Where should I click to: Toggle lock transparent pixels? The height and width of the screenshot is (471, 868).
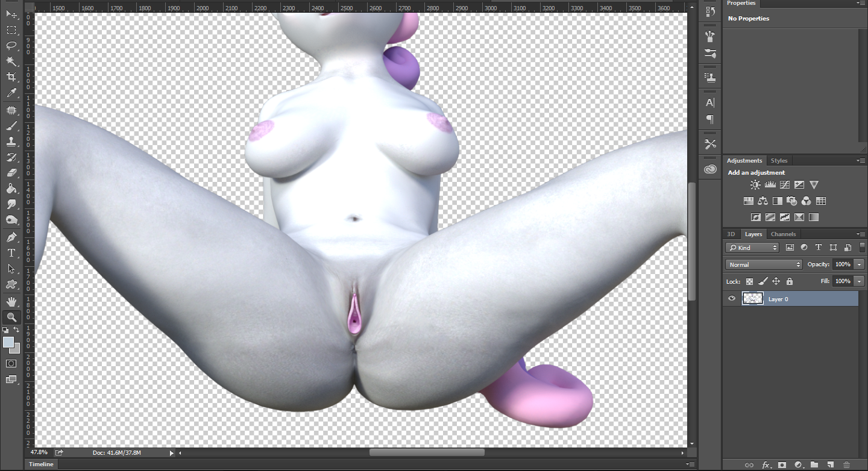749,281
